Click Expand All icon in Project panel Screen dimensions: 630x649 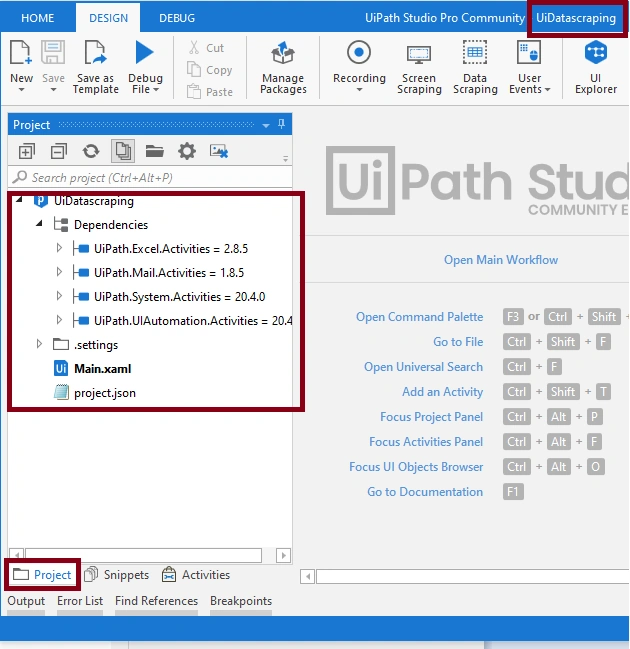point(26,151)
